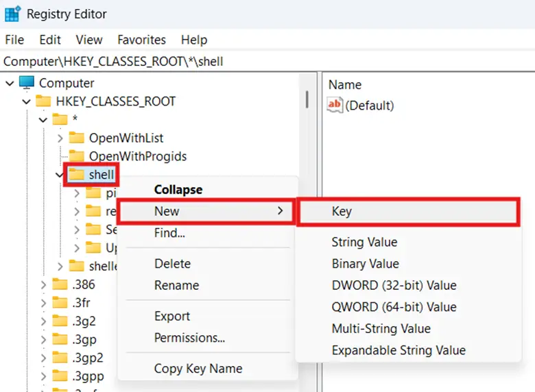Click the OpenWithProgids folder icon
The image size is (535, 392).
(x=76, y=156)
